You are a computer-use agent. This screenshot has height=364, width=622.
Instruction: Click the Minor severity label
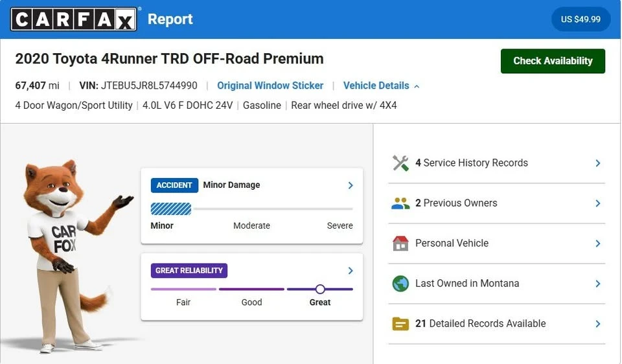pos(162,225)
